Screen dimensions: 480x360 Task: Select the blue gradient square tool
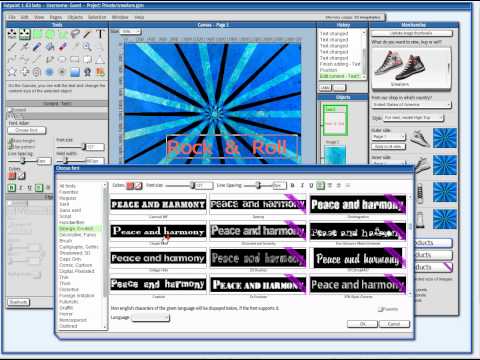(x=75, y=72)
